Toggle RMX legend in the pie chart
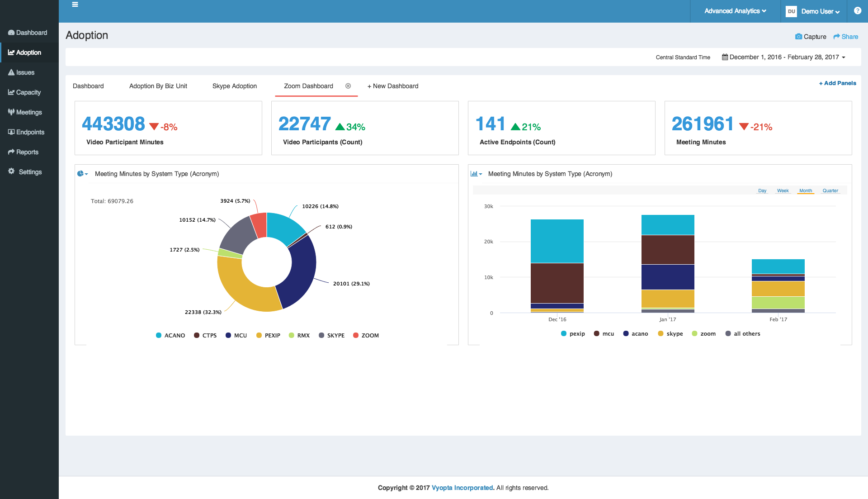The width and height of the screenshot is (868, 499). pos(299,335)
